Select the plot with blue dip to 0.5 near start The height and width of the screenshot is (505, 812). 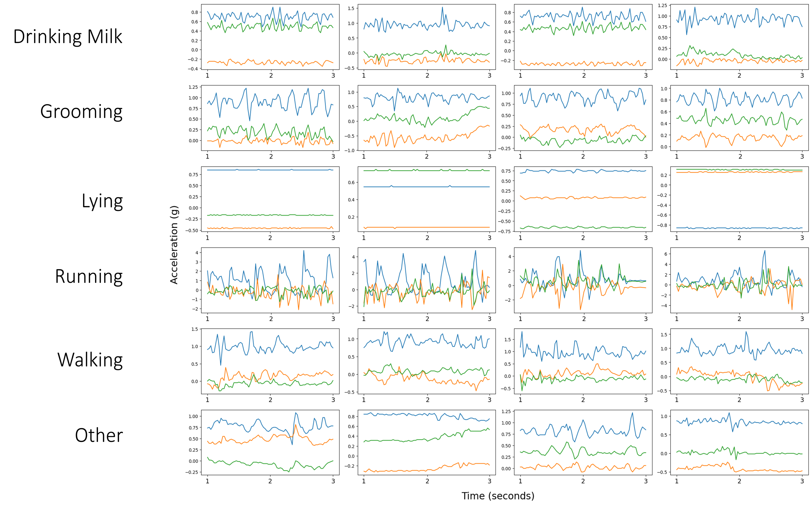(270, 361)
